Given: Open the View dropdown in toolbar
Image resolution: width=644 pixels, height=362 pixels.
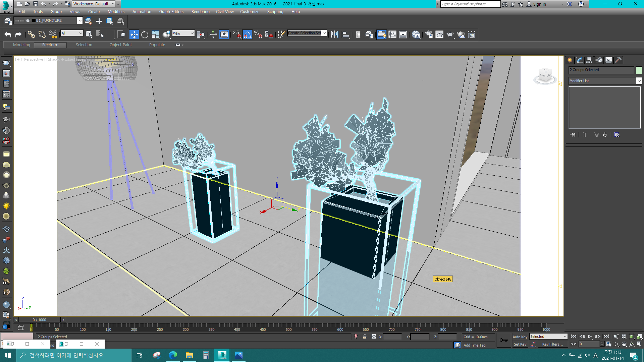Looking at the screenshot, I should point(183,34).
